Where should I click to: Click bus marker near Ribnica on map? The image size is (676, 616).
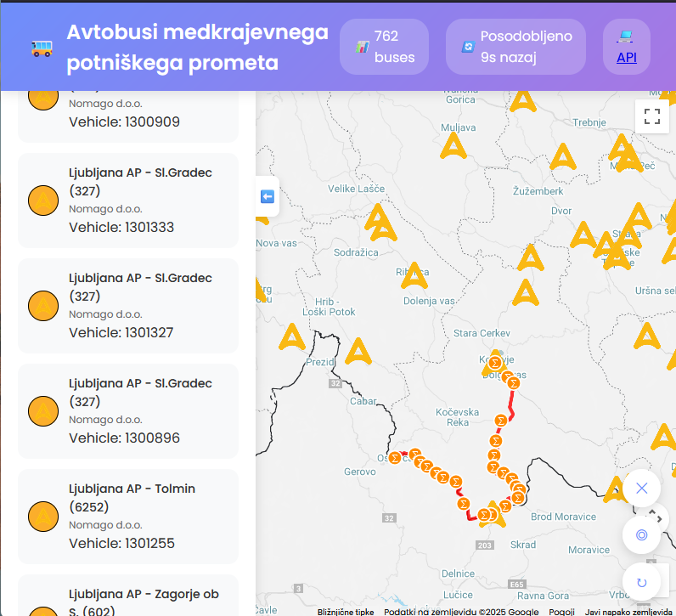tap(414, 274)
